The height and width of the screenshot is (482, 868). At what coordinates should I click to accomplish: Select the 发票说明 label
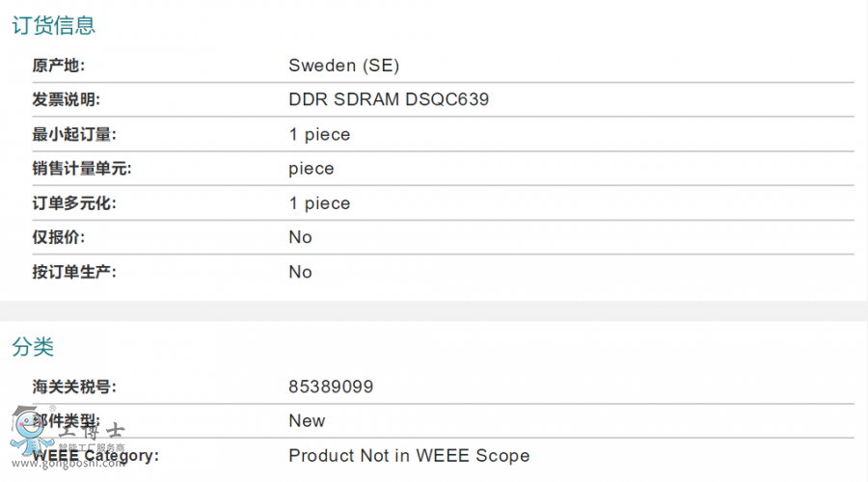(x=67, y=99)
